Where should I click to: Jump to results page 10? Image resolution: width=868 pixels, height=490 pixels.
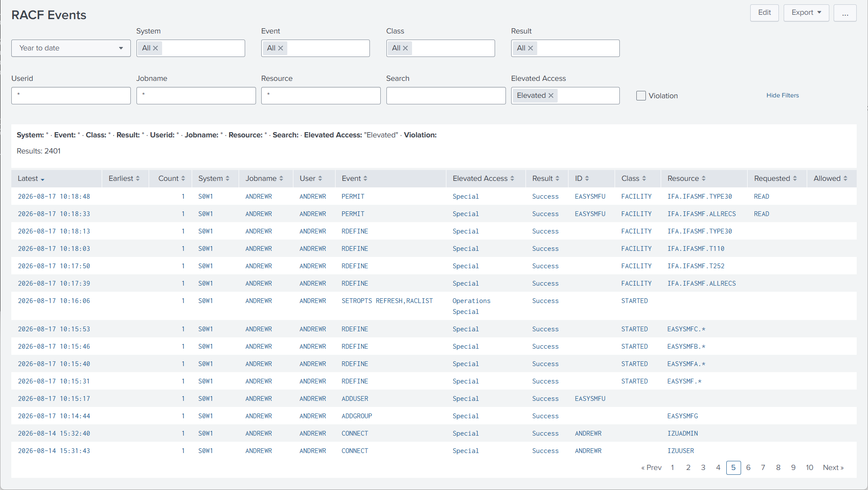coord(809,467)
